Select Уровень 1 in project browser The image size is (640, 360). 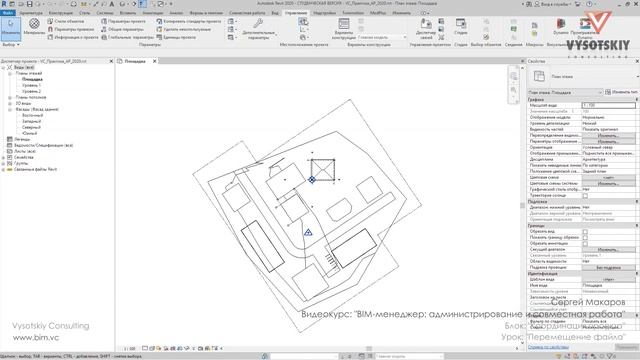point(31,86)
